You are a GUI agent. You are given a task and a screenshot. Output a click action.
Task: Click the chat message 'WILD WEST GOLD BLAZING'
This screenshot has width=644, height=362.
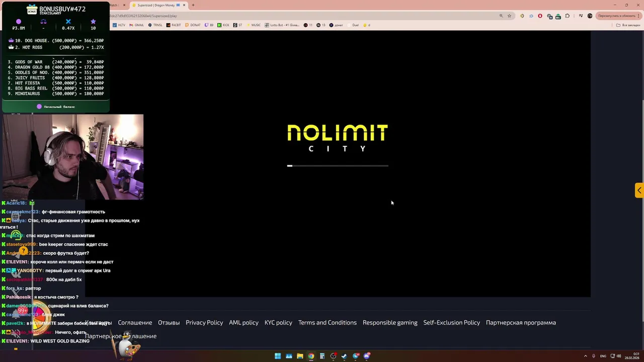pyautogui.click(x=60, y=341)
